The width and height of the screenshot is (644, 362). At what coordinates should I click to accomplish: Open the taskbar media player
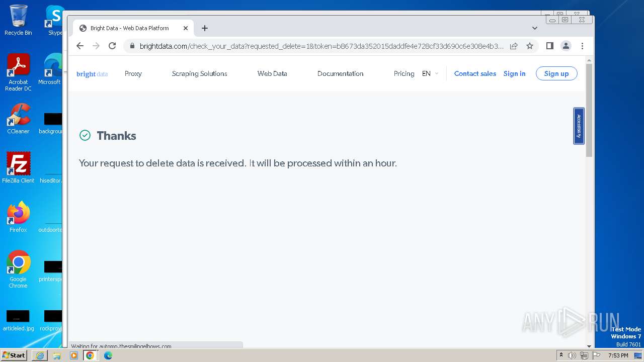point(74,355)
